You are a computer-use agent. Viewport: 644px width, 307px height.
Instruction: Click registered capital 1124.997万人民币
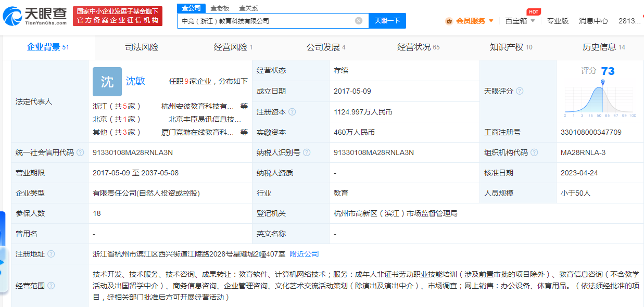pos(363,112)
